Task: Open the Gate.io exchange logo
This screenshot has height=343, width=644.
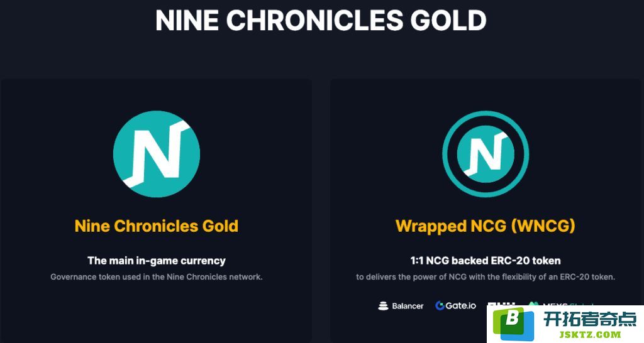Action: pos(455,306)
